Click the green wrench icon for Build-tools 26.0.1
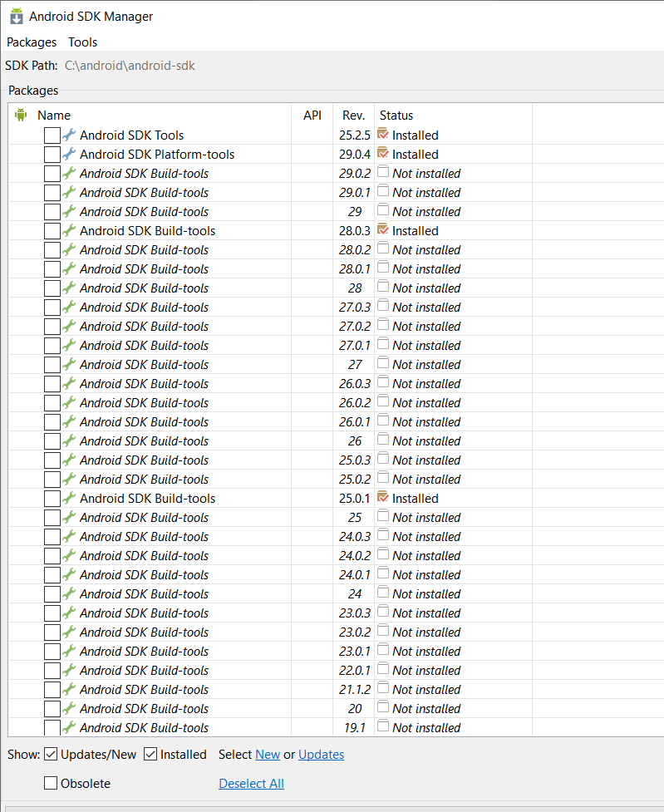This screenshot has width=664, height=812. click(x=69, y=421)
